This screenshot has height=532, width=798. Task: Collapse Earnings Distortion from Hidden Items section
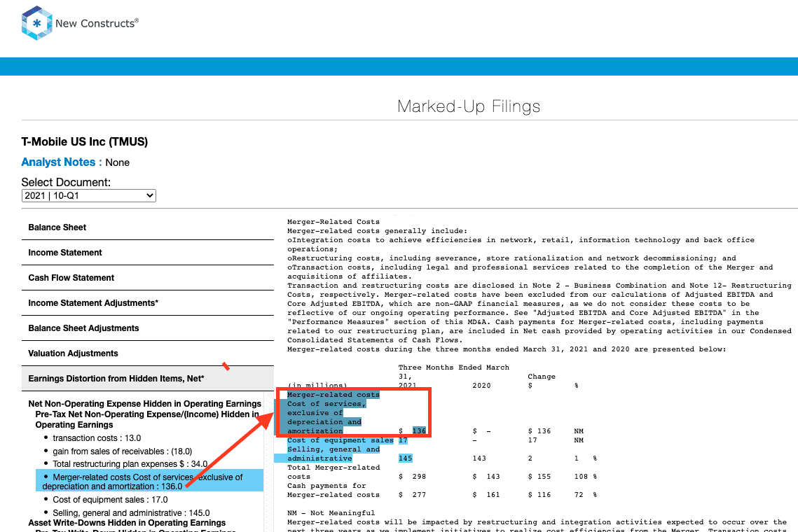[x=148, y=379]
